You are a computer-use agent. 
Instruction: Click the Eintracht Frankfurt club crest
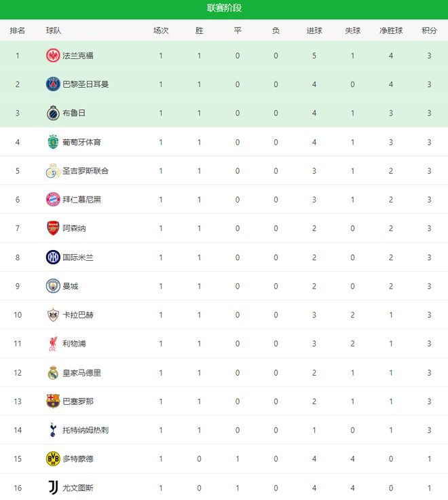pyautogui.click(x=53, y=56)
